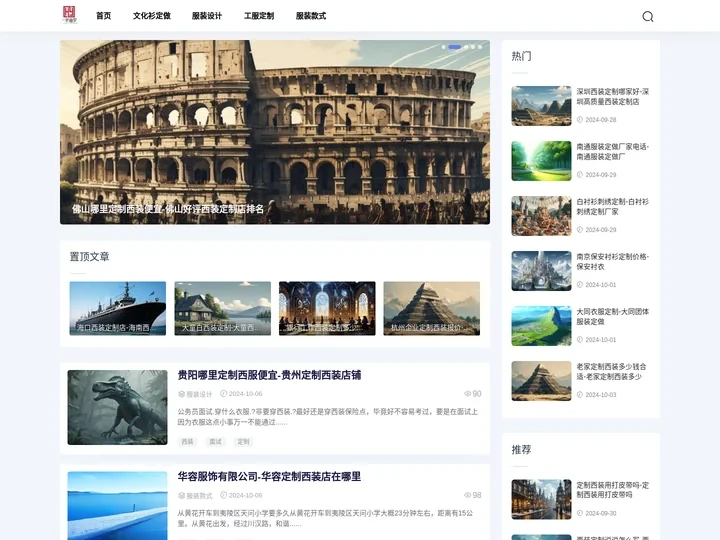Open recommended article 定制西装用打皮带吗
The height and width of the screenshot is (540, 720).
[613, 490]
